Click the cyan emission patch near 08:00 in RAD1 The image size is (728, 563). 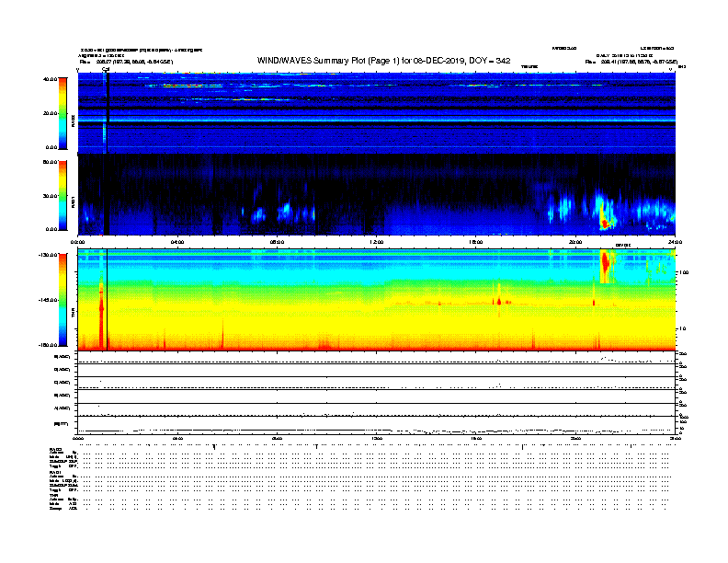click(x=284, y=212)
